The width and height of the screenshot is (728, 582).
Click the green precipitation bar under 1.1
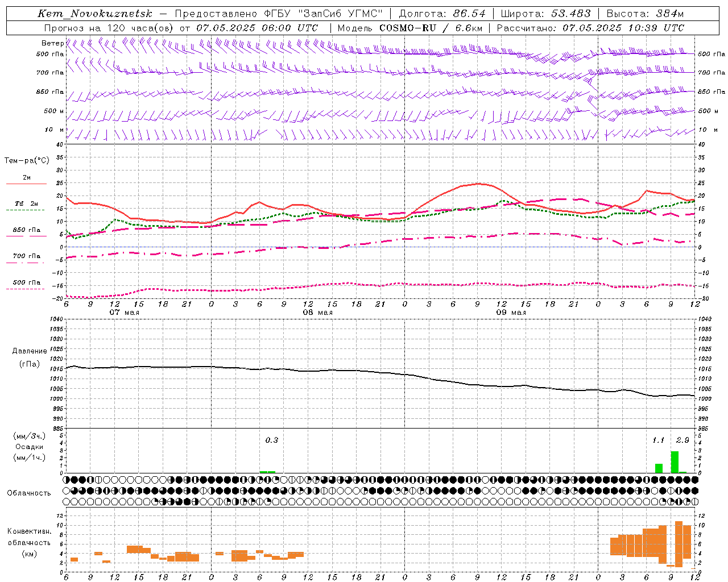[659, 468]
